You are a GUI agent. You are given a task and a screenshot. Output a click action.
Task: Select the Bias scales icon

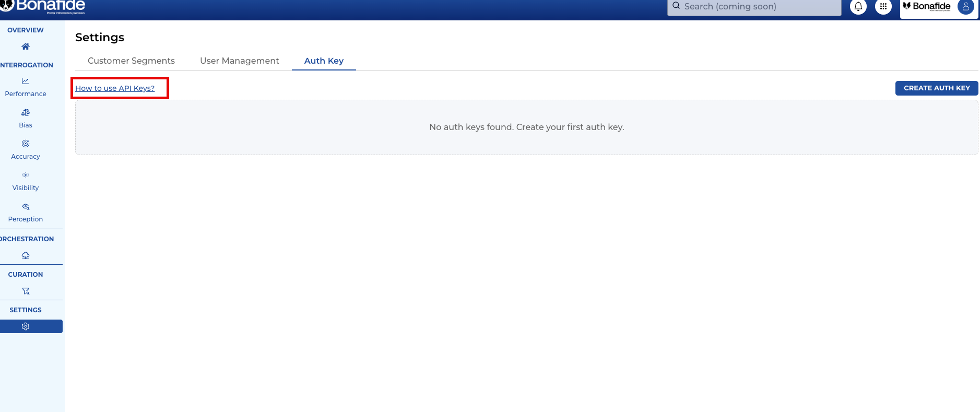(26, 112)
